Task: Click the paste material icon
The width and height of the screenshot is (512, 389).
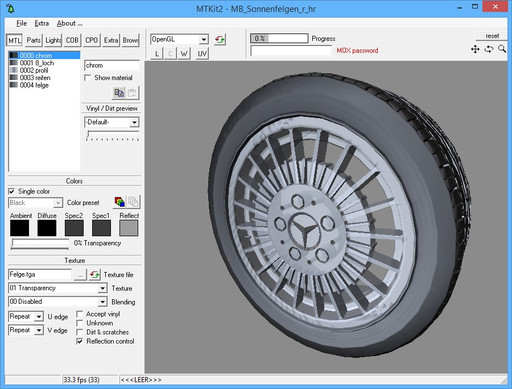Action: pos(133,93)
